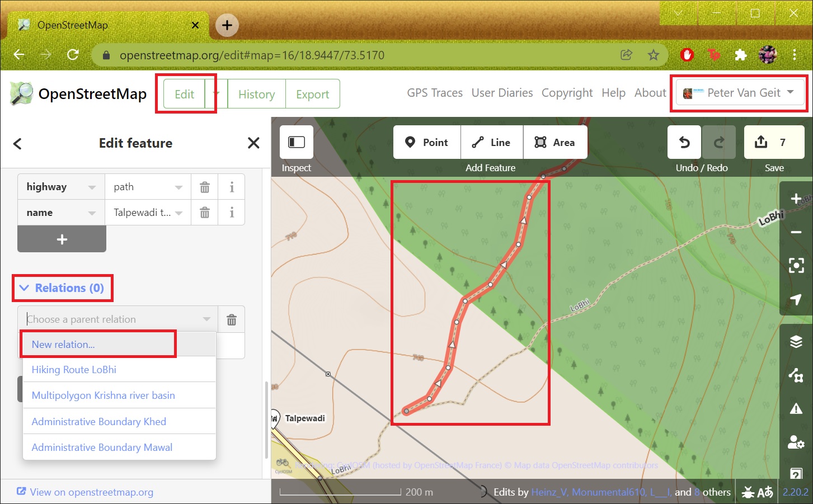
Task: Close the Edit feature panel
Action: (253, 143)
